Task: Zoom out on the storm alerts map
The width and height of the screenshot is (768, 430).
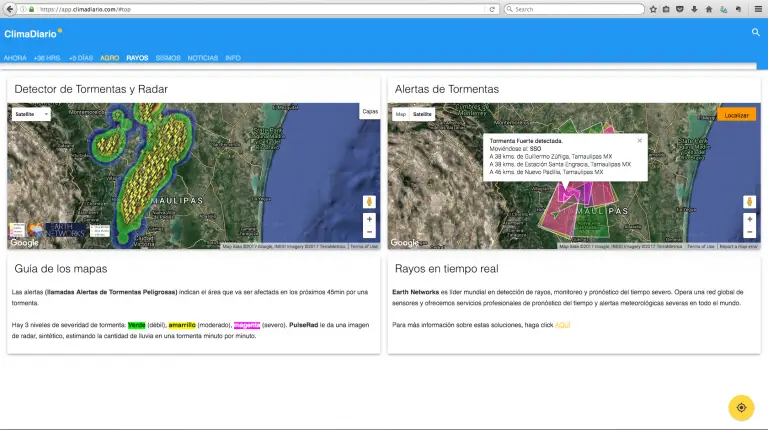Action: (749, 232)
